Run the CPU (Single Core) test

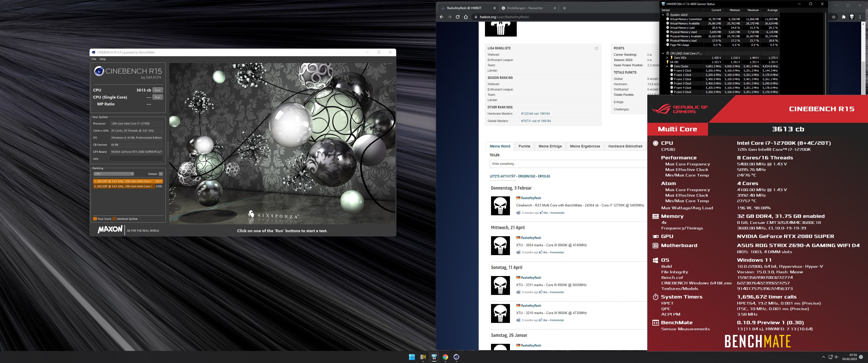click(x=157, y=97)
